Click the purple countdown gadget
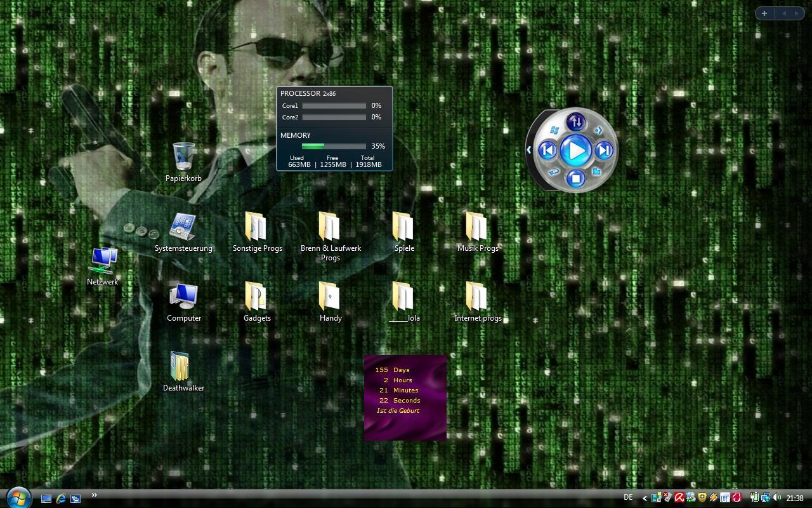Viewport: 812px width, 508px height. click(405, 398)
